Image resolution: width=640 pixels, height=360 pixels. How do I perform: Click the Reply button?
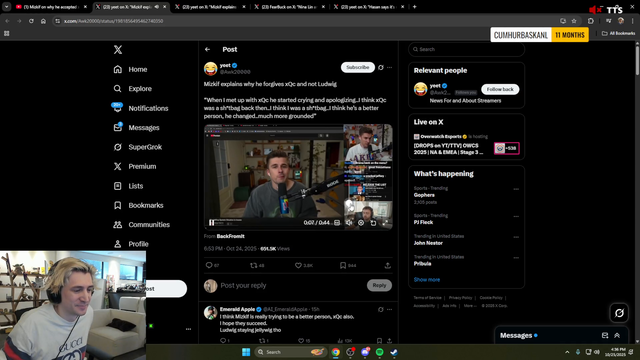coord(379,285)
